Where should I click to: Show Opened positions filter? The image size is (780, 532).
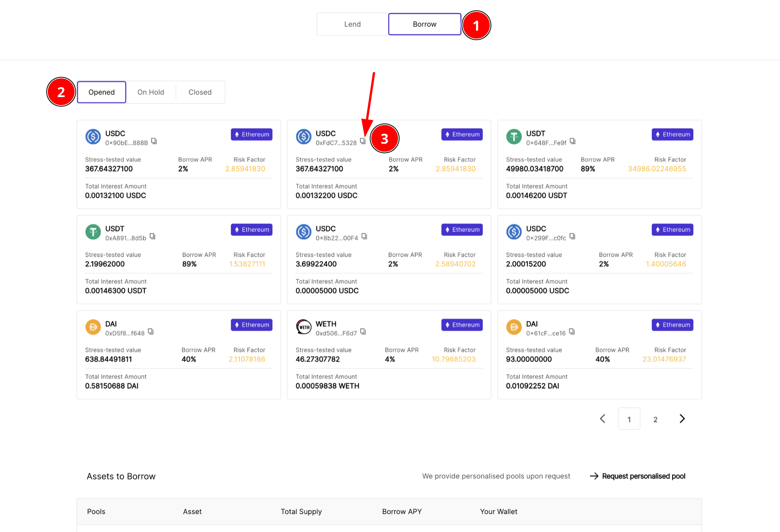(101, 92)
